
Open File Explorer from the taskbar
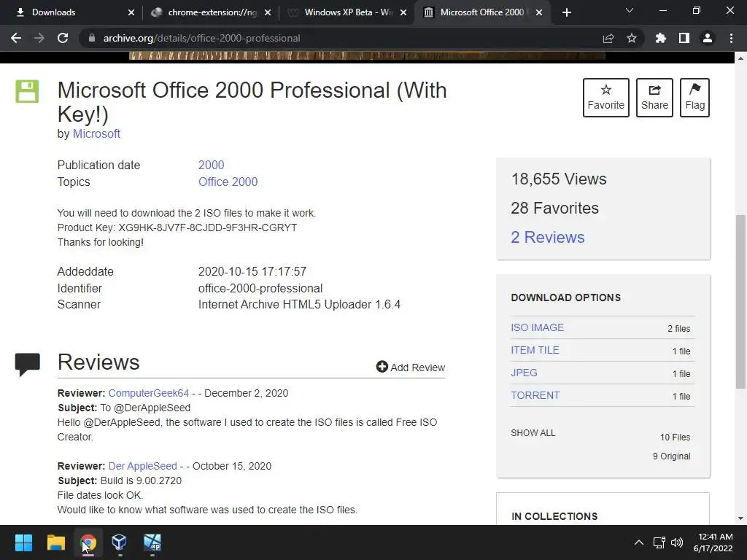(x=55, y=542)
